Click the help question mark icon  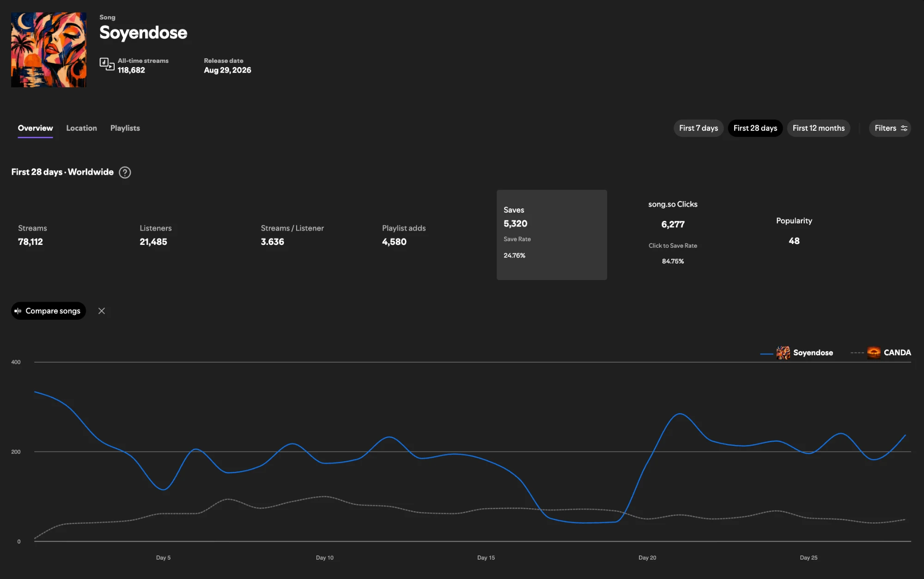[125, 172]
